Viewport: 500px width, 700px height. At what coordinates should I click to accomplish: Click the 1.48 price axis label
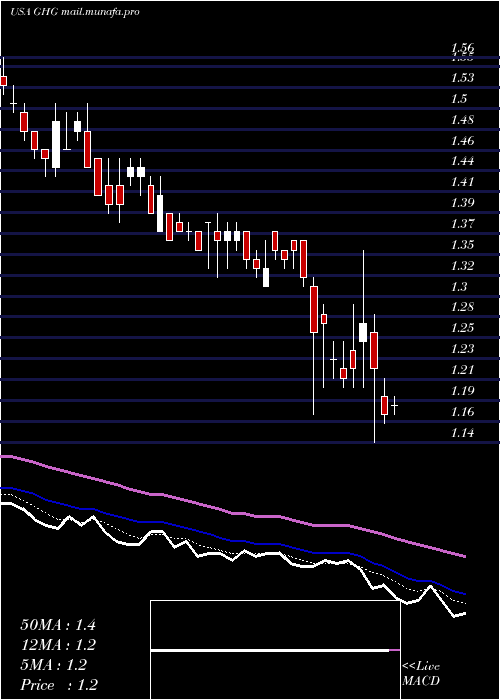(x=462, y=120)
